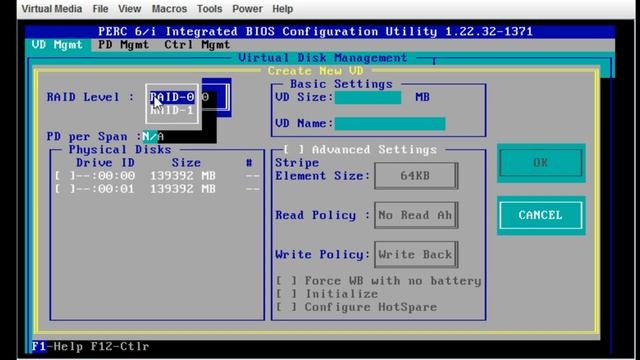
Task: Click the PD per Span N/A field
Action: tap(153, 136)
